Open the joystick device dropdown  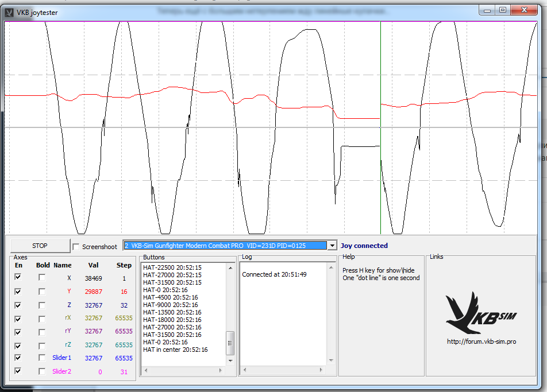[x=332, y=246]
